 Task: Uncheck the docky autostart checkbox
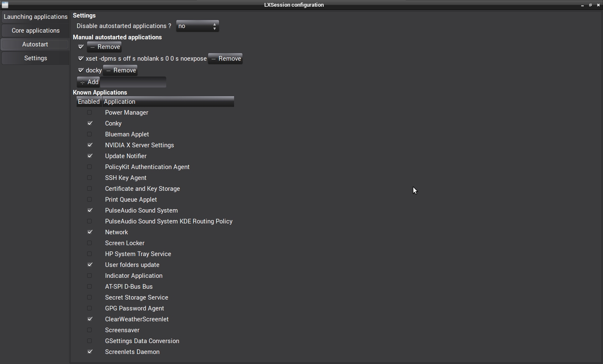81,70
